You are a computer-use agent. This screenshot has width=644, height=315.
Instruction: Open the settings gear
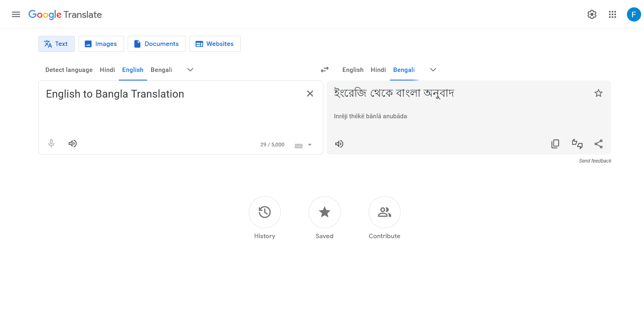point(592,15)
